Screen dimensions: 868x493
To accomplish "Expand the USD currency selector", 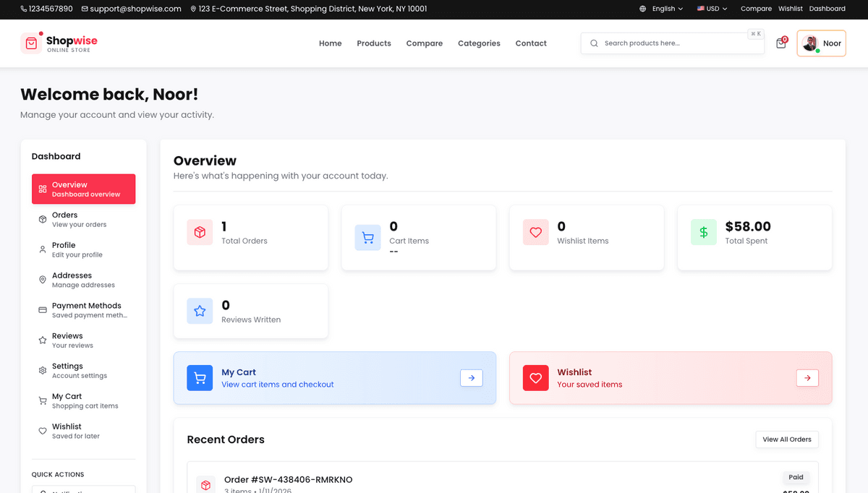I will (712, 9).
